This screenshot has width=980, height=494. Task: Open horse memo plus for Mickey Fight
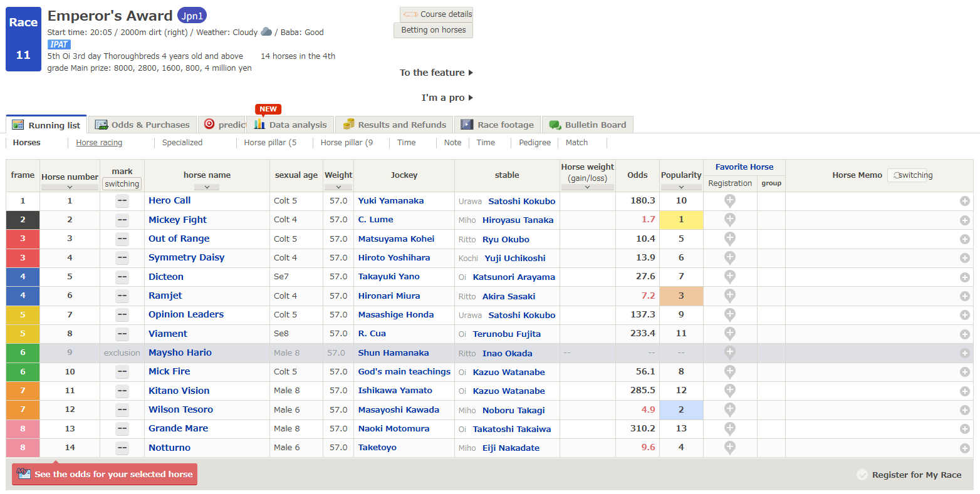pyautogui.click(x=965, y=220)
